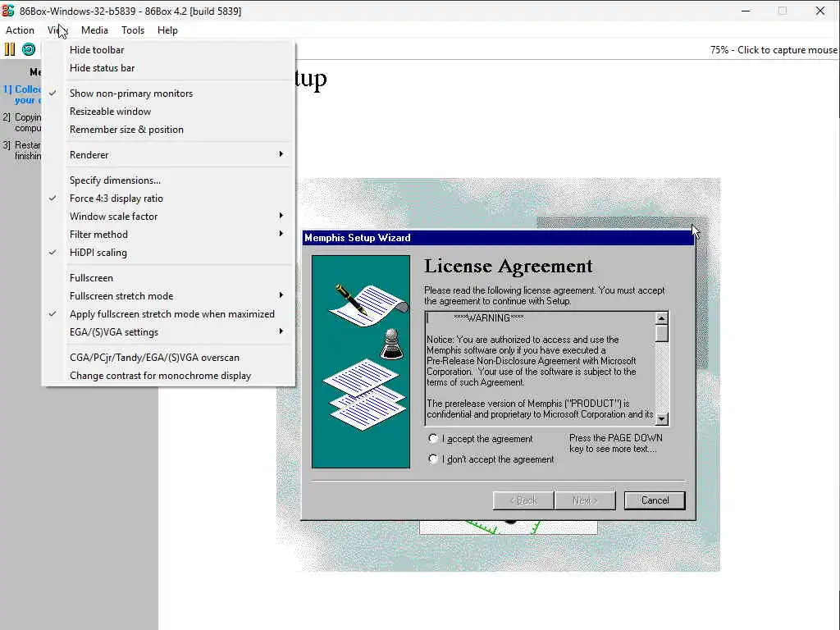Close the open View menu
Screen dimensions: 840x630
pyautogui.click(x=57, y=30)
